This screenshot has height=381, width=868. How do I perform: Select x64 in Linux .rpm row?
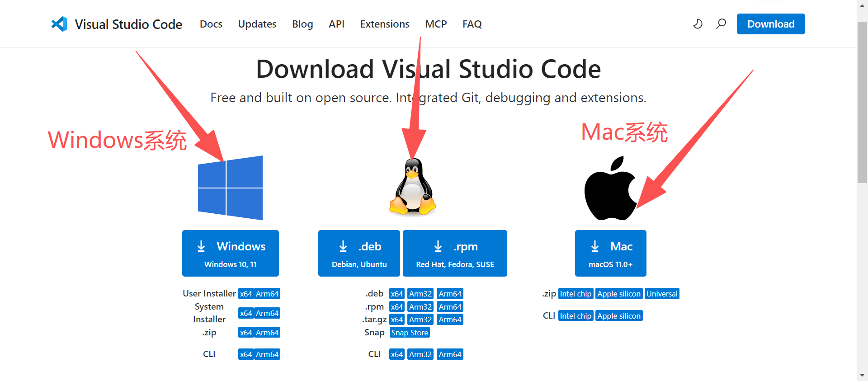(x=397, y=307)
